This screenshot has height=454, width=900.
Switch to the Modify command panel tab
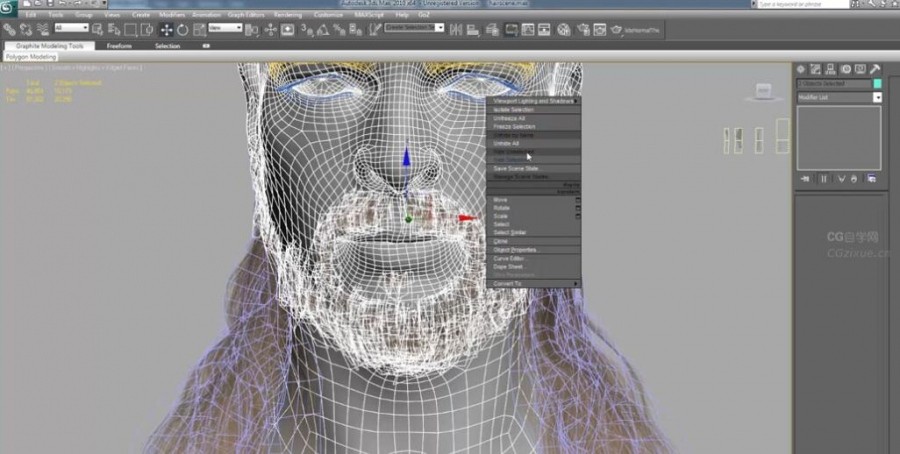tap(815, 69)
